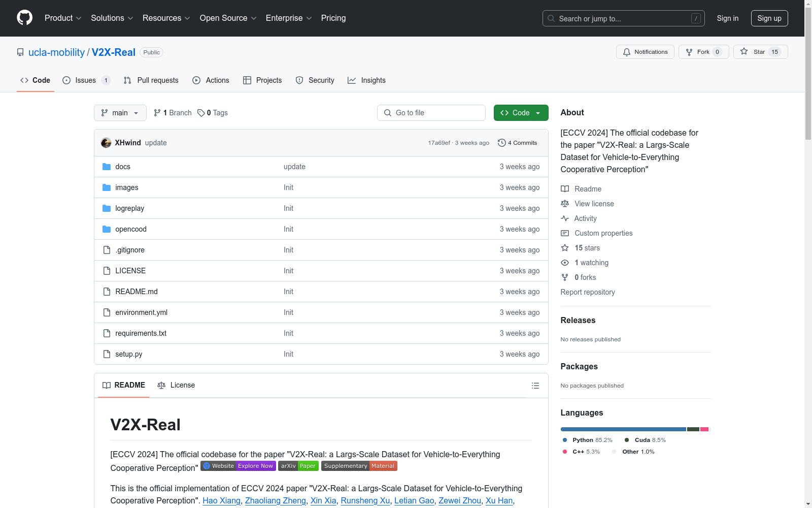Click the docs folder icon

coord(107,167)
